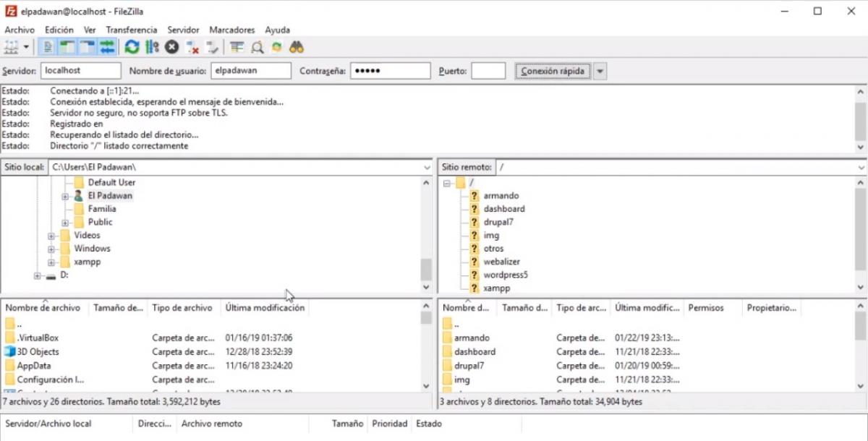The height and width of the screenshot is (441, 868).
Task: Click the otros folder icon in remote tree
Action: (x=475, y=249)
